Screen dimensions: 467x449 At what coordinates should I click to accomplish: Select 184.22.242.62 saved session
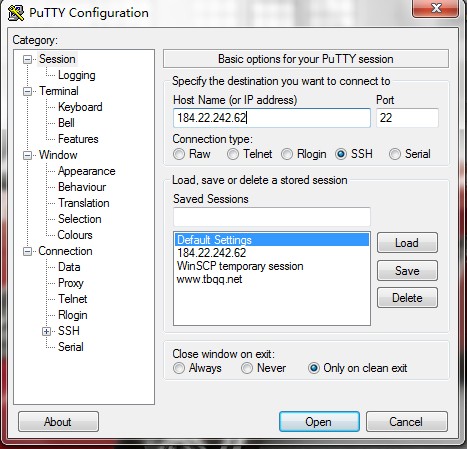click(x=272, y=253)
